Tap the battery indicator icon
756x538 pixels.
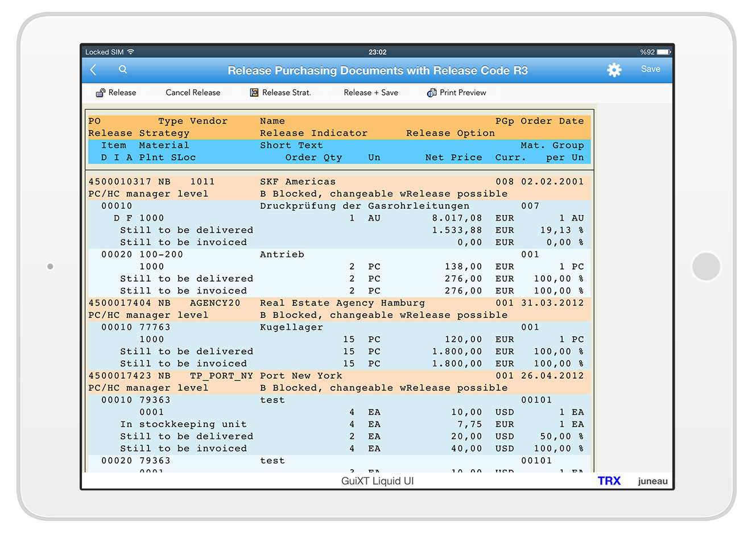point(663,52)
